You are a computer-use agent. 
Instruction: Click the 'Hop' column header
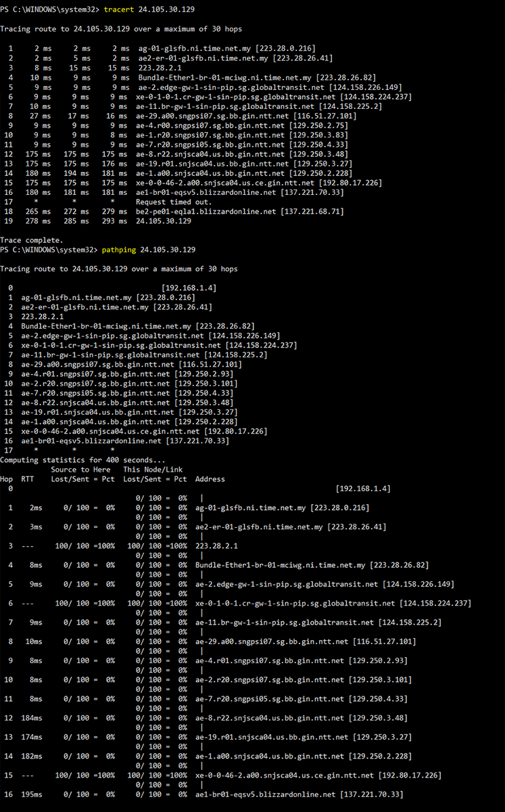tap(6, 479)
